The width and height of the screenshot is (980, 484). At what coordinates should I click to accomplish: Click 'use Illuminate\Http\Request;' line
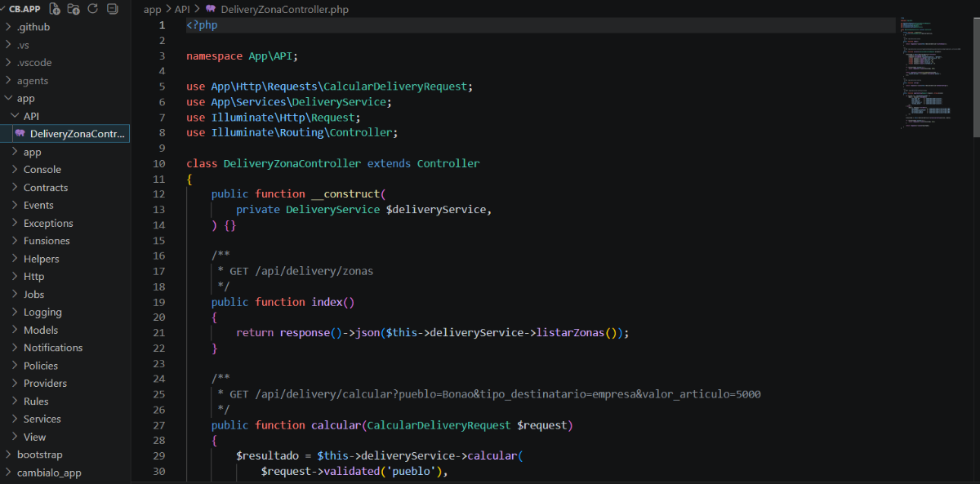pos(274,118)
